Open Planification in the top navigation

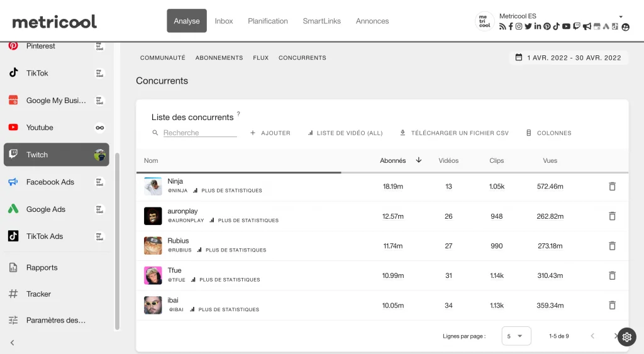268,21
